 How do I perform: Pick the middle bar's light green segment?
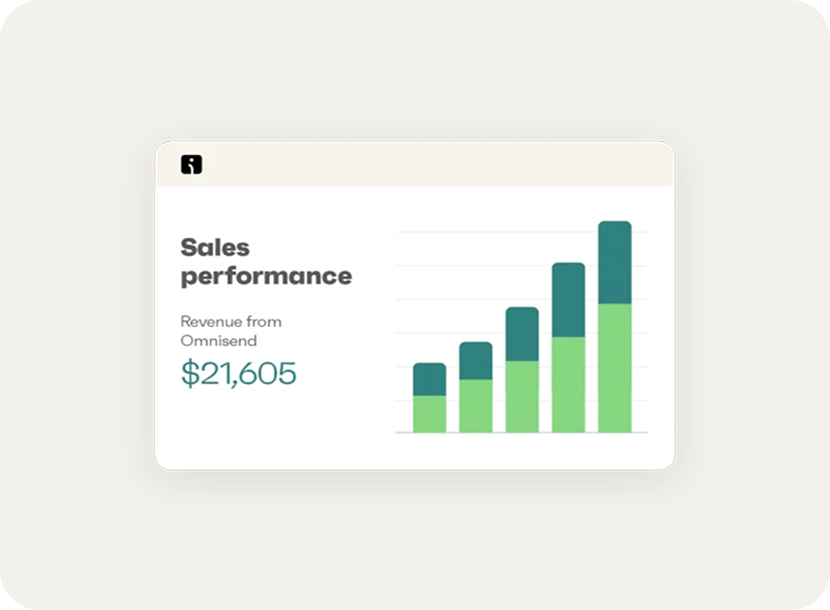pyautogui.click(x=522, y=396)
